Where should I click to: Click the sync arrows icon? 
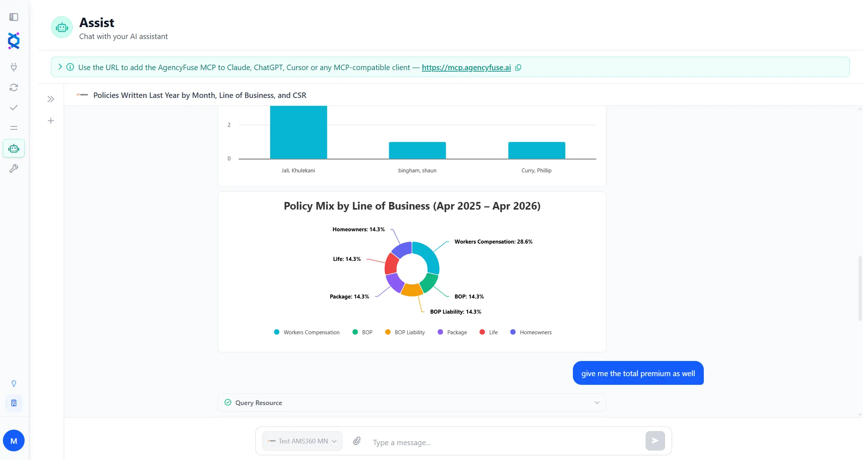(x=14, y=87)
